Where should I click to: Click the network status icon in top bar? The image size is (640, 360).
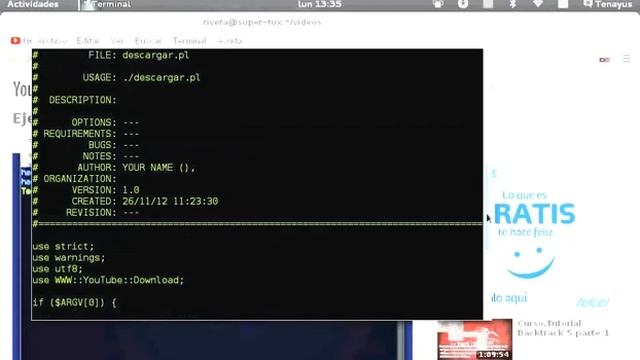click(x=538, y=4)
